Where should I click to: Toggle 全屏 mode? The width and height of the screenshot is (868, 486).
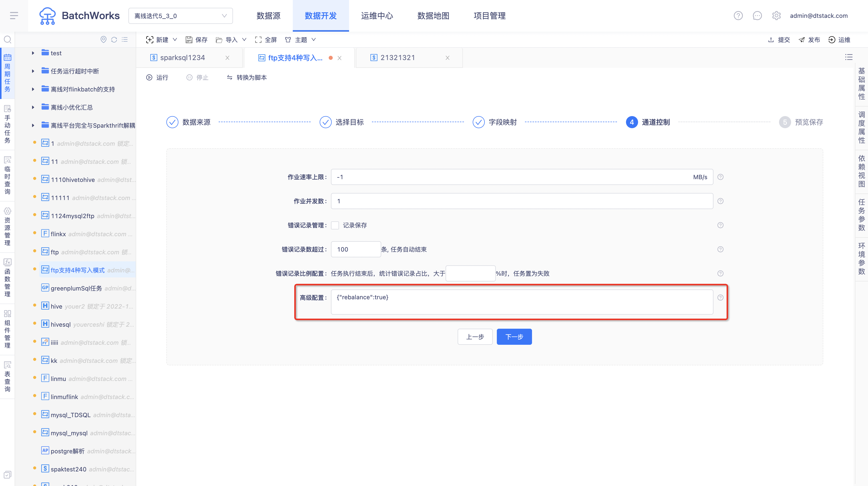pos(266,40)
